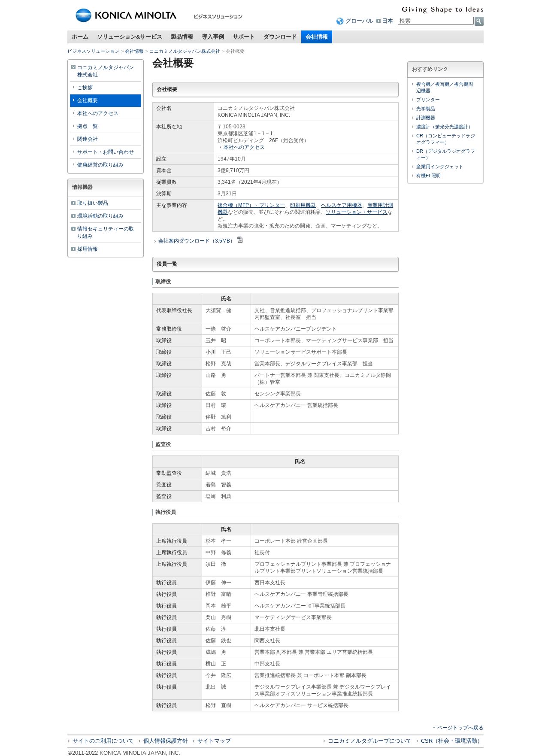
Task: Open 複合機／複写機／複合機周辺機器 recommended link
Action: point(445,88)
